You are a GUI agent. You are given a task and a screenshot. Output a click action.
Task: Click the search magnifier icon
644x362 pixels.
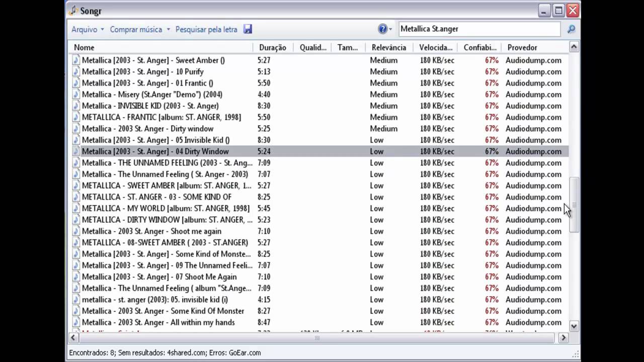pos(571,29)
